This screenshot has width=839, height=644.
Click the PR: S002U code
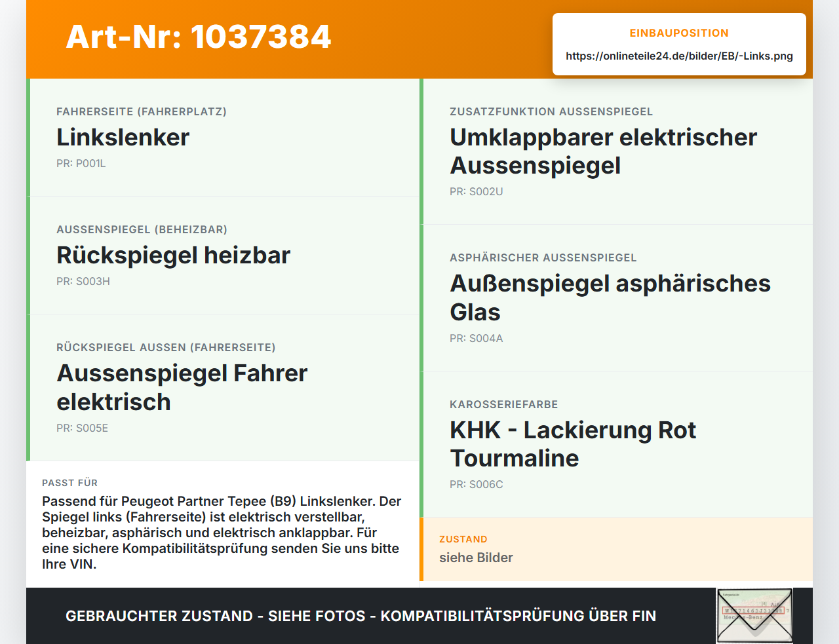pos(477,192)
